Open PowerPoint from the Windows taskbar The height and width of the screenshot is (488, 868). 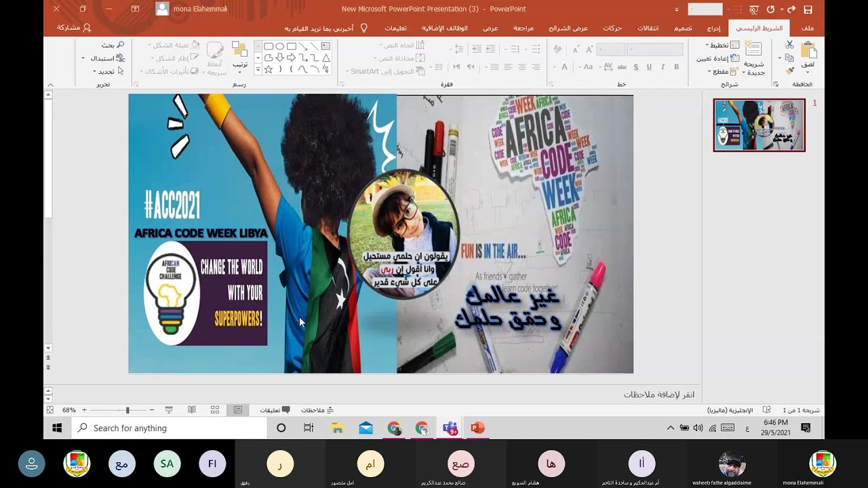coord(478,428)
